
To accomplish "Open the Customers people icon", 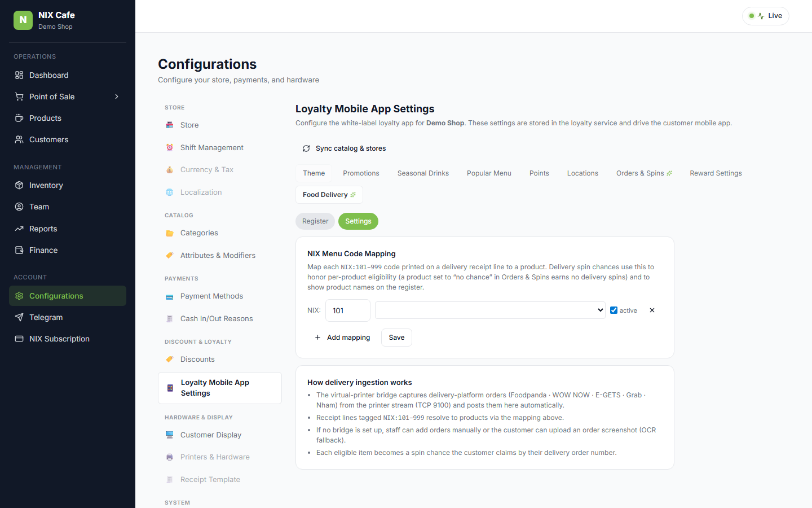I will coord(19,139).
